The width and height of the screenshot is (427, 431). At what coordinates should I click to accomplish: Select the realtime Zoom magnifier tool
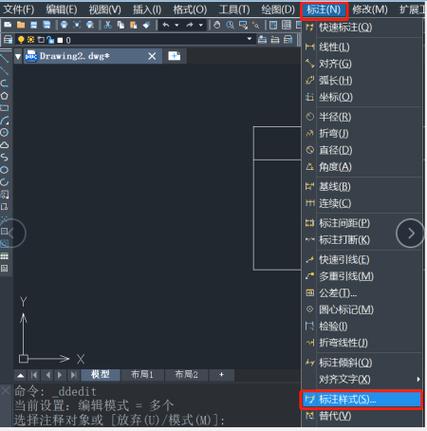point(230,25)
